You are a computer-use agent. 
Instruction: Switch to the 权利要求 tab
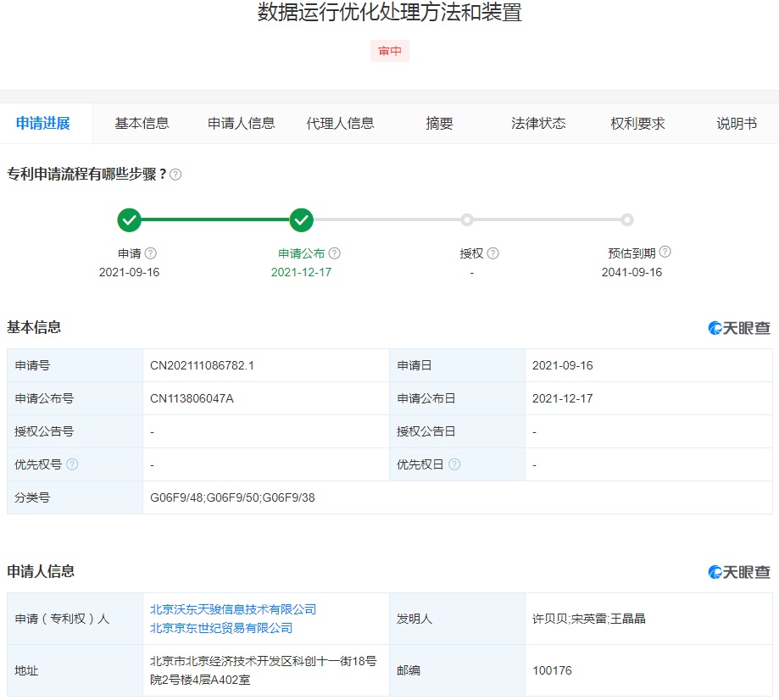point(637,123)
